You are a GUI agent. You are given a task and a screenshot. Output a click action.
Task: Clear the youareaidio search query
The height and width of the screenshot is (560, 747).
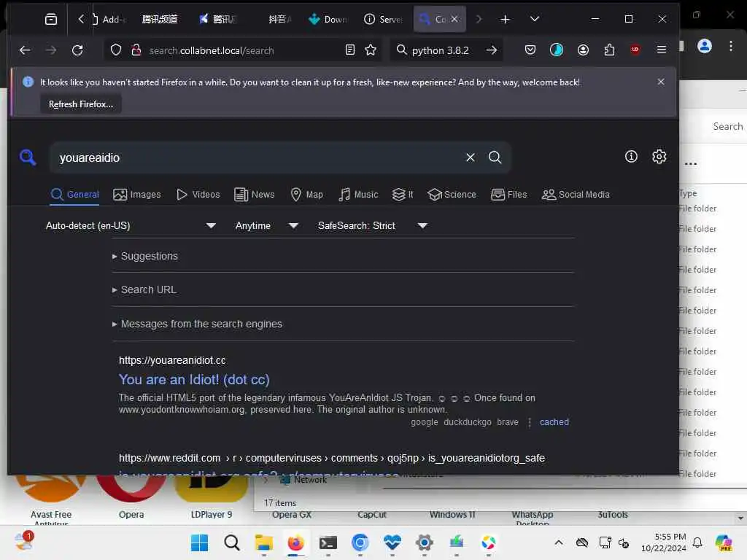click(x=471, y=157)
